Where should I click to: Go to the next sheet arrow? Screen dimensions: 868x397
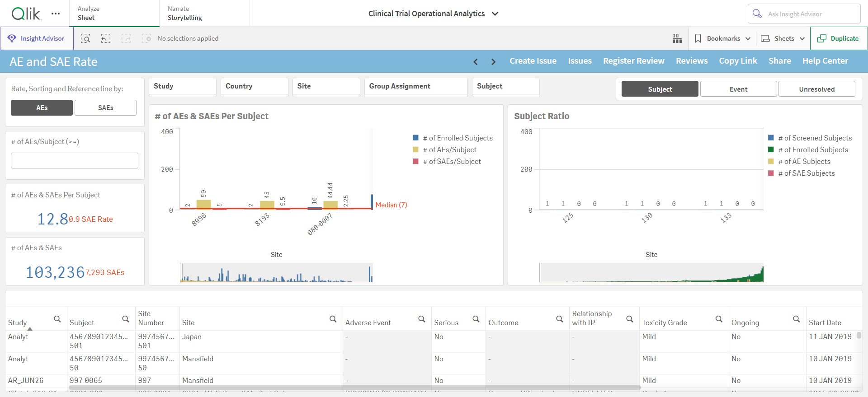pyautogui.click(x=493, y=61)
